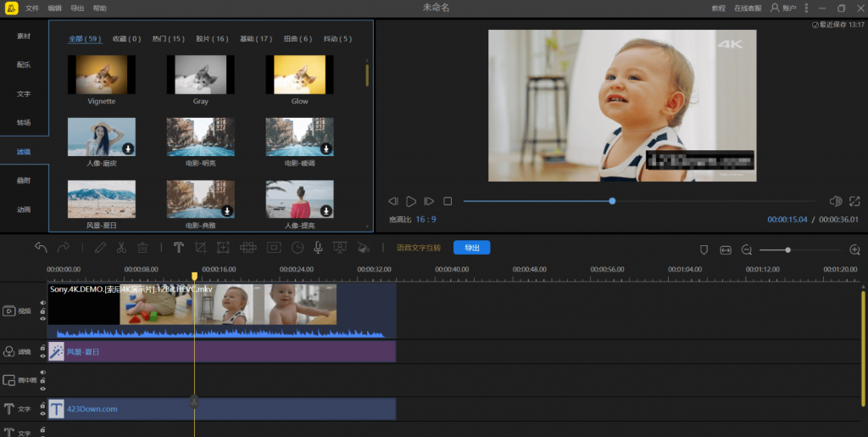868x437 pixels.
Task: Open the 文件 menu
Action: (x=32, y=8)
